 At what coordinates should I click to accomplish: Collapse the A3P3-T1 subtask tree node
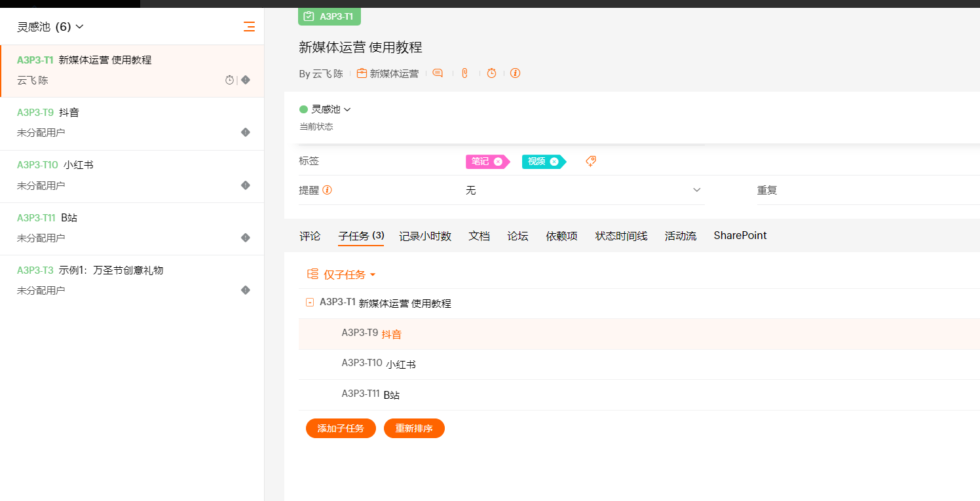tap(310, 303)
